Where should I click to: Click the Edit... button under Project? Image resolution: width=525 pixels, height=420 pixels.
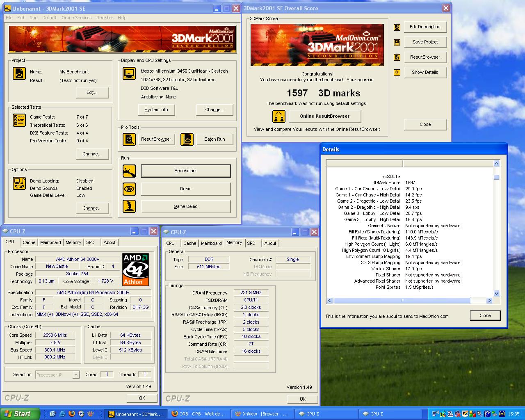(x=92, y=92)
